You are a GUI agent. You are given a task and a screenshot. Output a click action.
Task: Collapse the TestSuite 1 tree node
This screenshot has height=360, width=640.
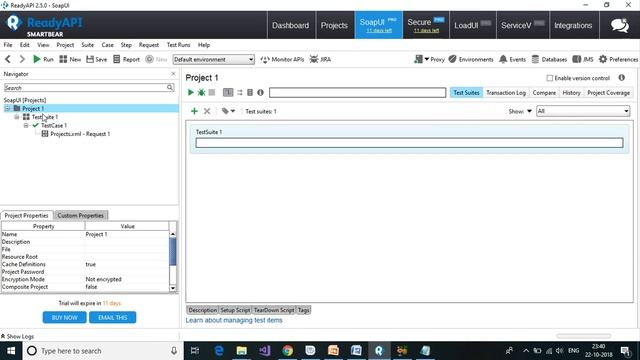pos(17,117)
